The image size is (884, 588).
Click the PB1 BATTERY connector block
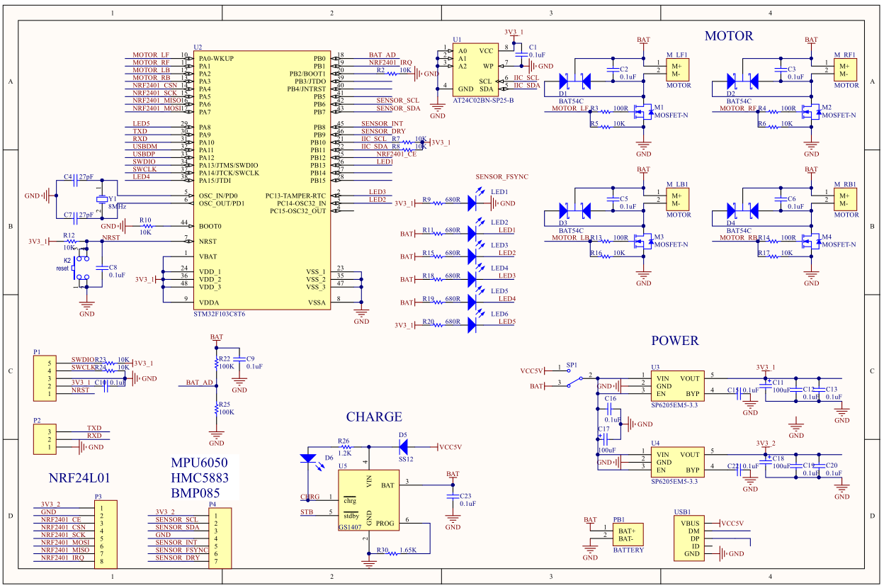point(628,534)
